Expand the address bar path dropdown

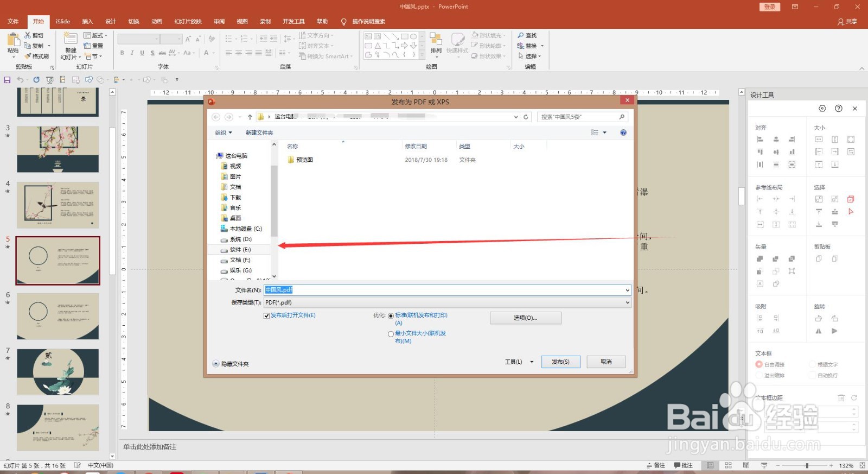tap(516, 117)
